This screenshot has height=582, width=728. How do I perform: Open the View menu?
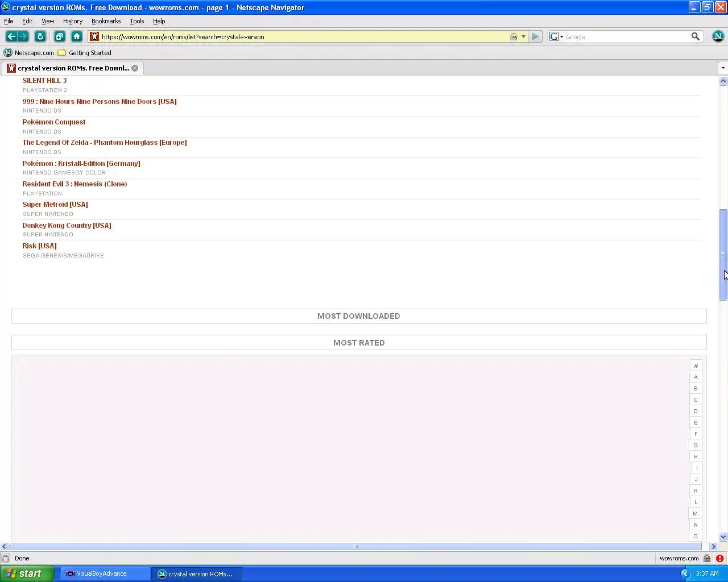pyautogui.click(x=48, y=21)
